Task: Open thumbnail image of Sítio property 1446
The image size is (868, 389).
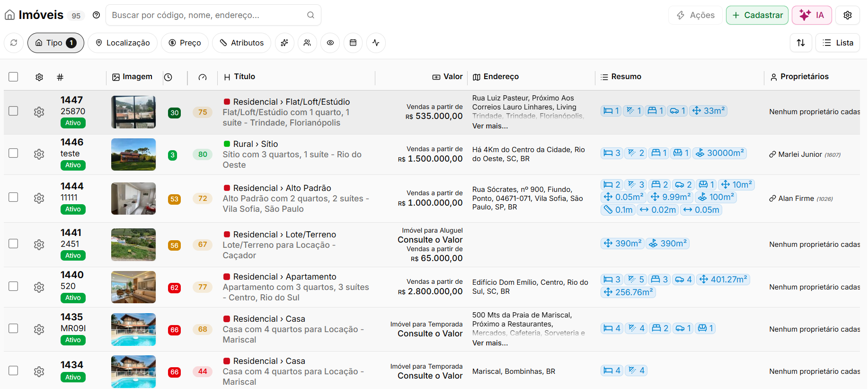Action: point(133,154)
